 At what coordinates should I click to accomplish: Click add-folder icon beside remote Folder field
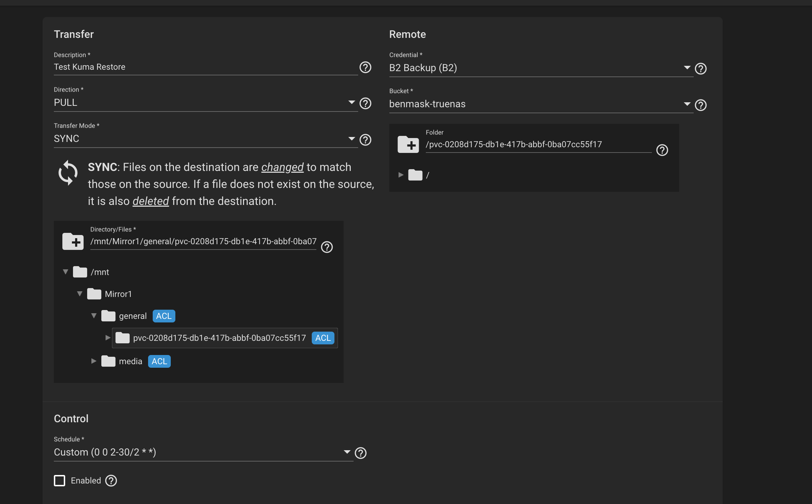coord(408,144)
